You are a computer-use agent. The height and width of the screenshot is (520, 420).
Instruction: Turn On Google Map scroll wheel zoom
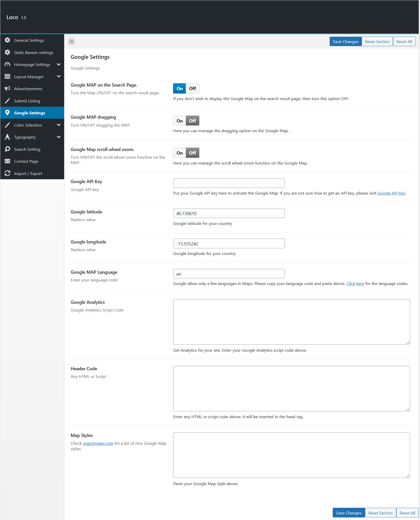pos(179,153)
